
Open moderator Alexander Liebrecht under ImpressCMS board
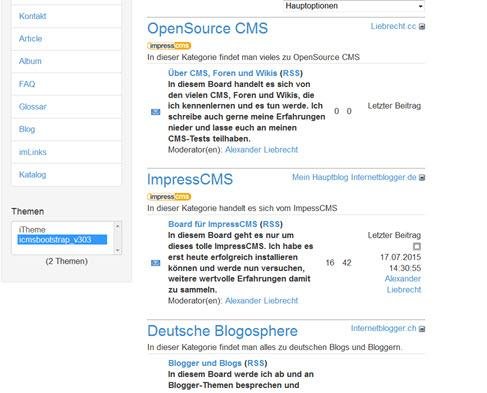(x=261, y=301)
